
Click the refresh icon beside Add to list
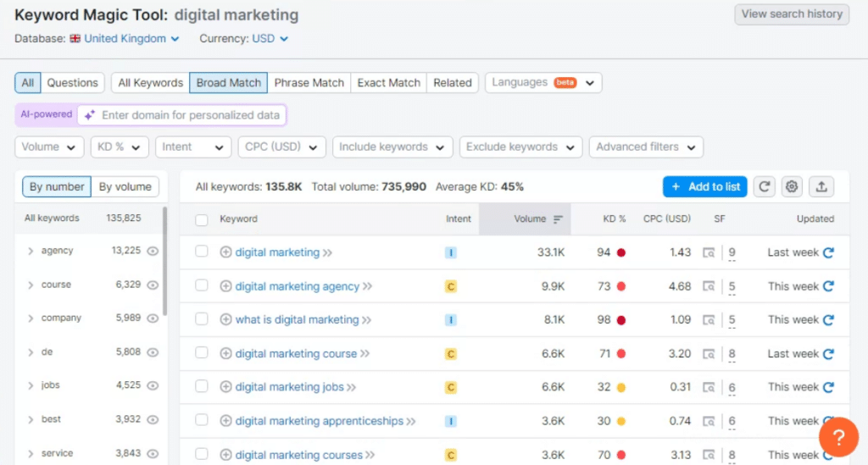click(x=765, y=186)
